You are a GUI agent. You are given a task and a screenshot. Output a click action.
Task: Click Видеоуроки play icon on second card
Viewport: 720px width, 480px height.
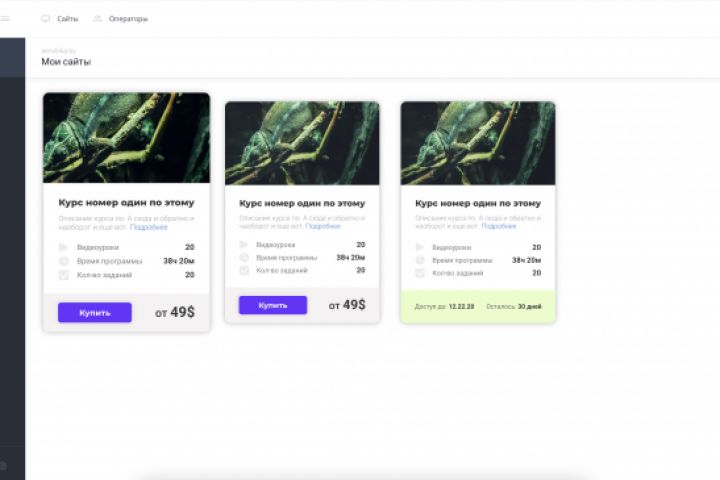pos(244,245)
